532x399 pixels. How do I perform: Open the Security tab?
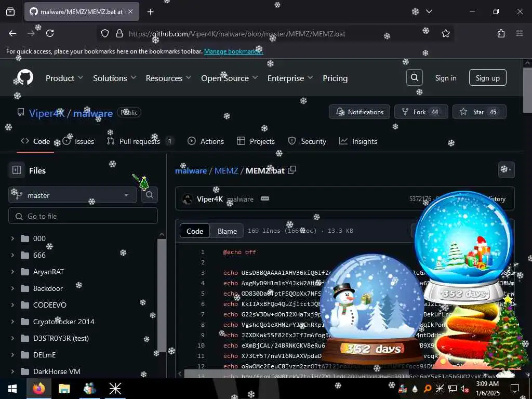click(307, 141)
